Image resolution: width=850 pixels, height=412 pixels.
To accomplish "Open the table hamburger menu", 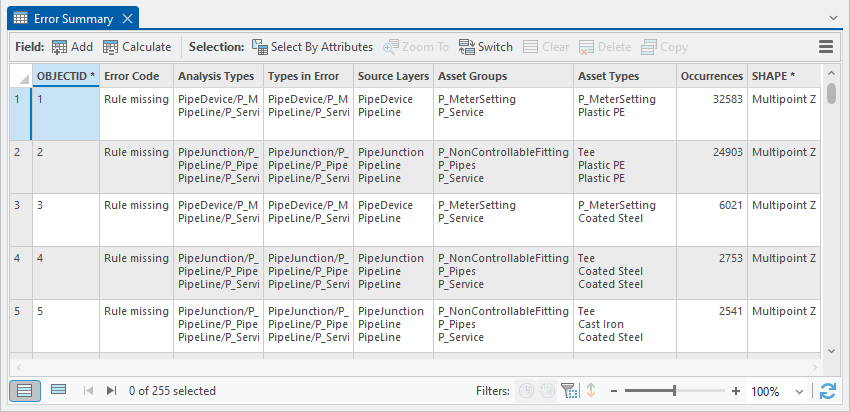I will pyautogui.click(x=826, y=47).
